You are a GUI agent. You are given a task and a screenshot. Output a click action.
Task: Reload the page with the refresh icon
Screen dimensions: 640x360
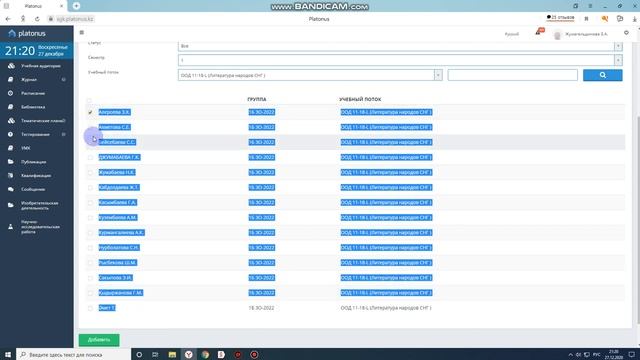click(37, 19)
